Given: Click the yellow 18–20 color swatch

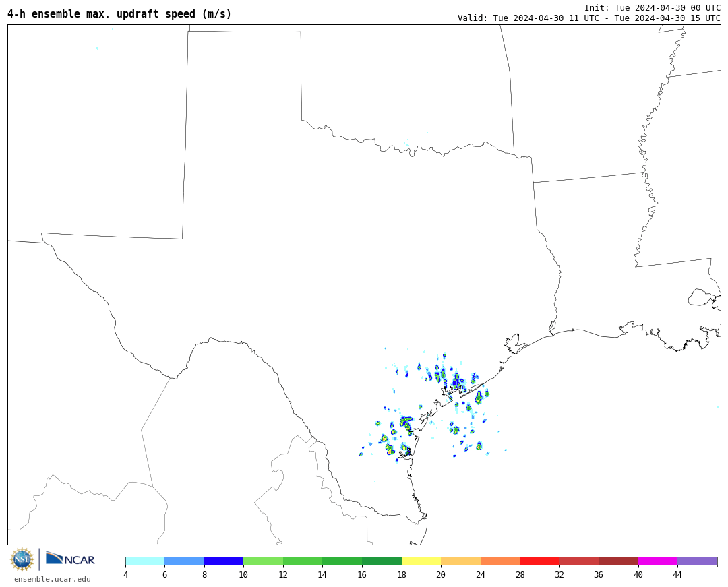Looking at the screenshot, I should click(x=421, y=561).
